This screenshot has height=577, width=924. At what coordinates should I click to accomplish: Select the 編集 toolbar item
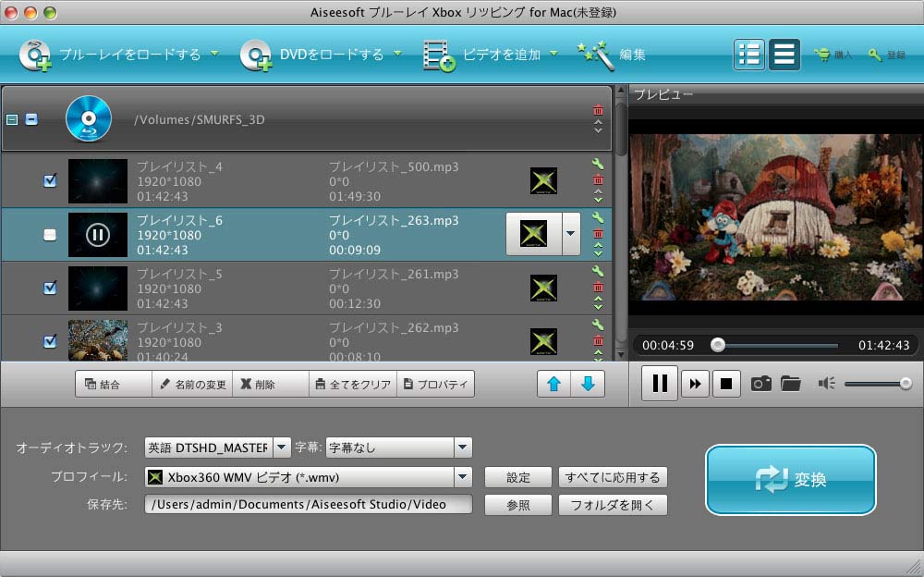(613, 55)
